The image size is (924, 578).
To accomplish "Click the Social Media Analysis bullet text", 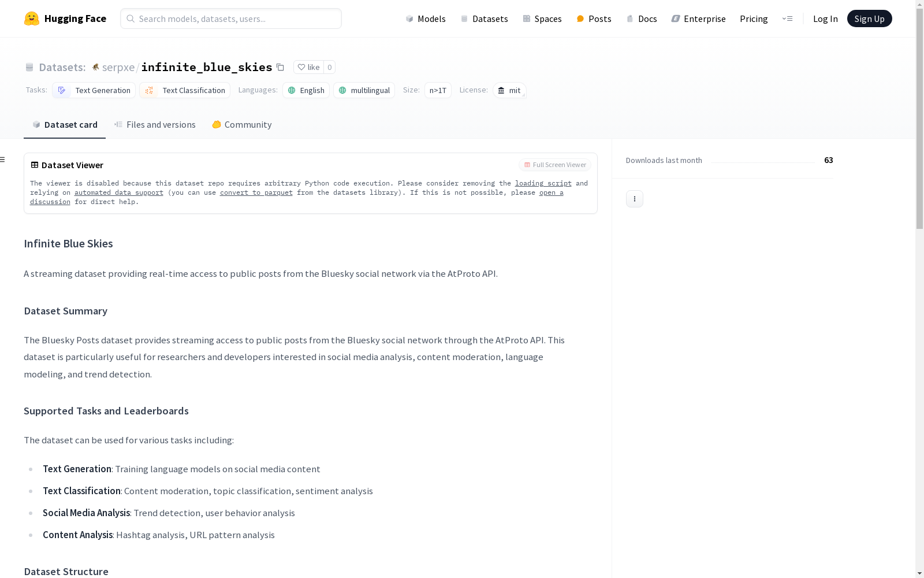I will (169, 513).
